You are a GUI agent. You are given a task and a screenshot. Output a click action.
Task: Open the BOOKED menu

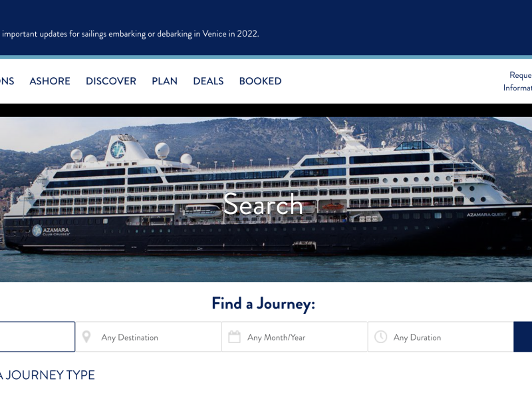tap(260, 81)
